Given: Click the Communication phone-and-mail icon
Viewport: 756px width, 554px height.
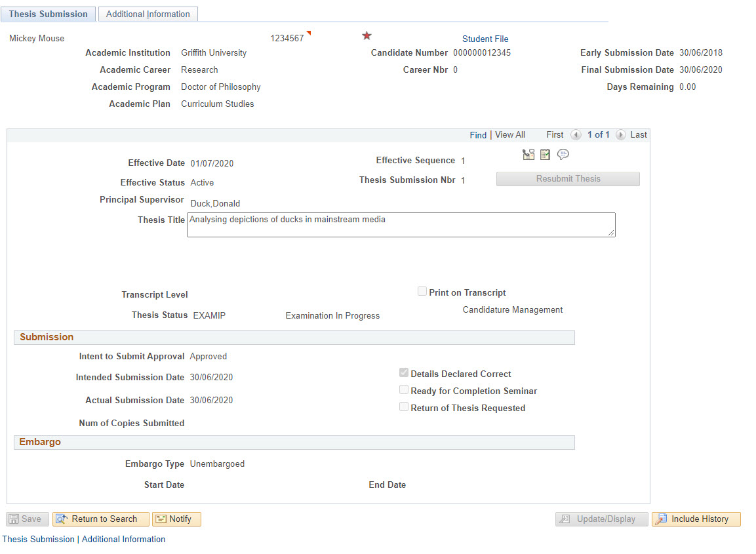Looking at the screenshot, I should click(528, 155).
